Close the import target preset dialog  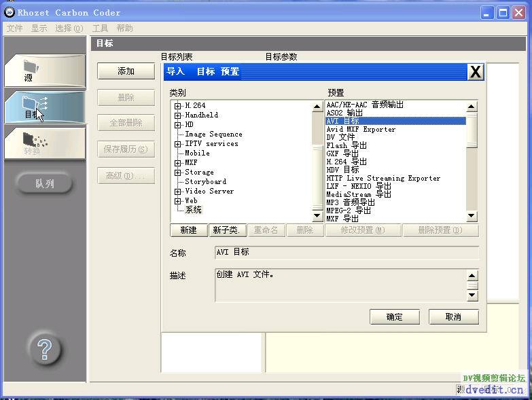(x=476, y=72)
